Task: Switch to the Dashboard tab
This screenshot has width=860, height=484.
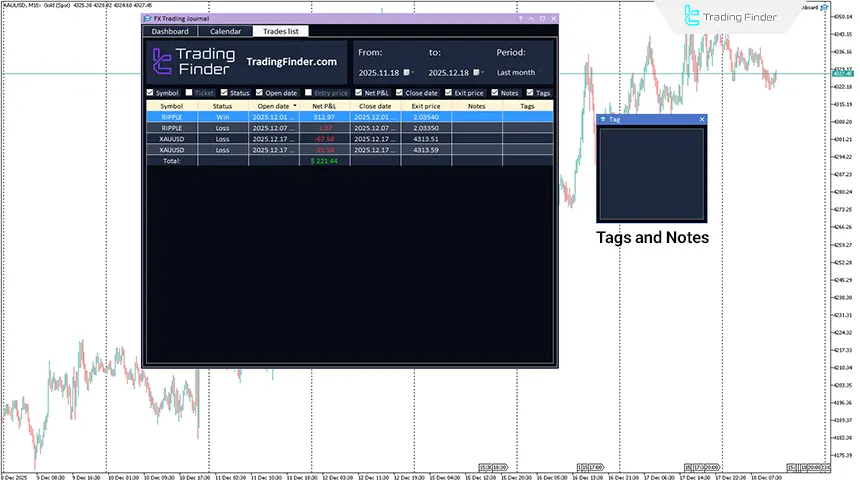Action: coord(170,31)
